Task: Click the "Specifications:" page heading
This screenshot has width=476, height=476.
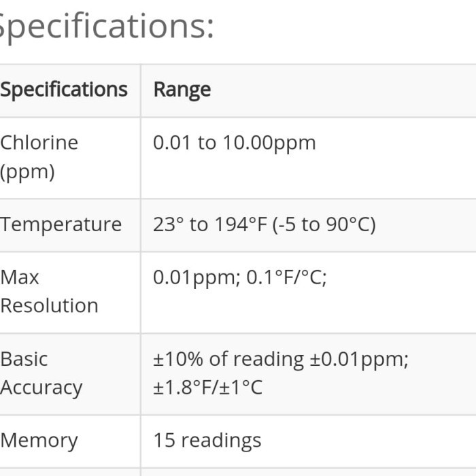Action: [105, 25]
